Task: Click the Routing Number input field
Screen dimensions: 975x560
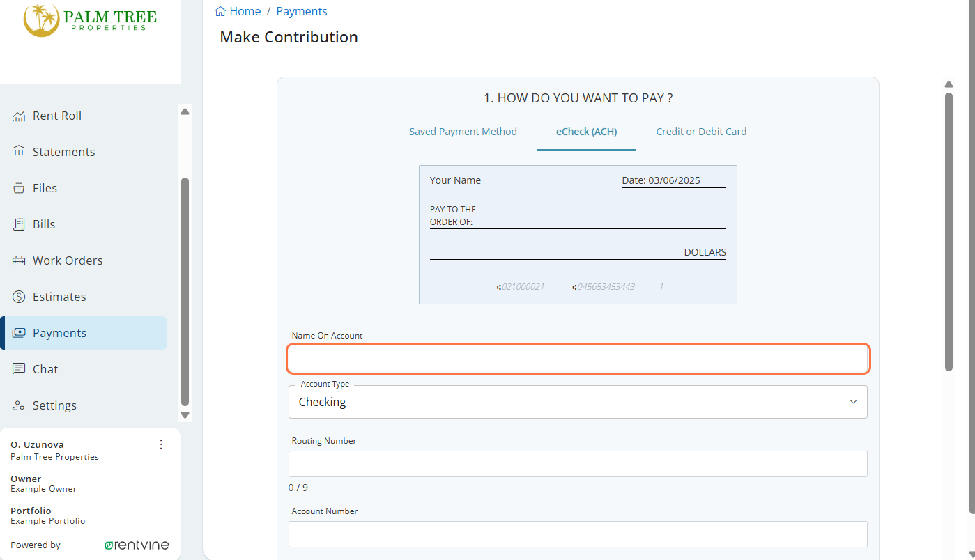Action: [x=578, y=464]
